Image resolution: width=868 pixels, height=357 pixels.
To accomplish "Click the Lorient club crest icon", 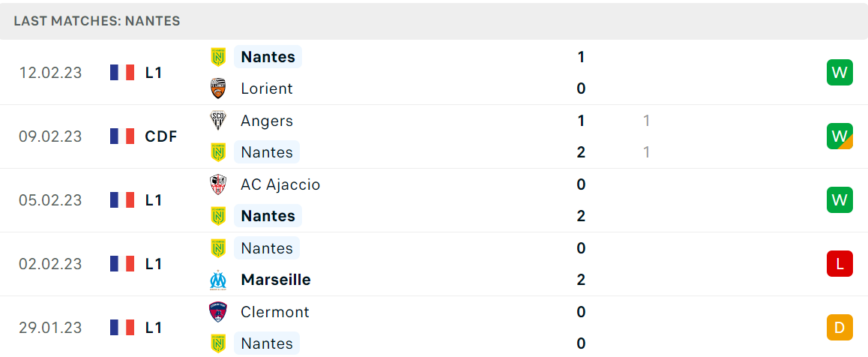I will (218, 88).
